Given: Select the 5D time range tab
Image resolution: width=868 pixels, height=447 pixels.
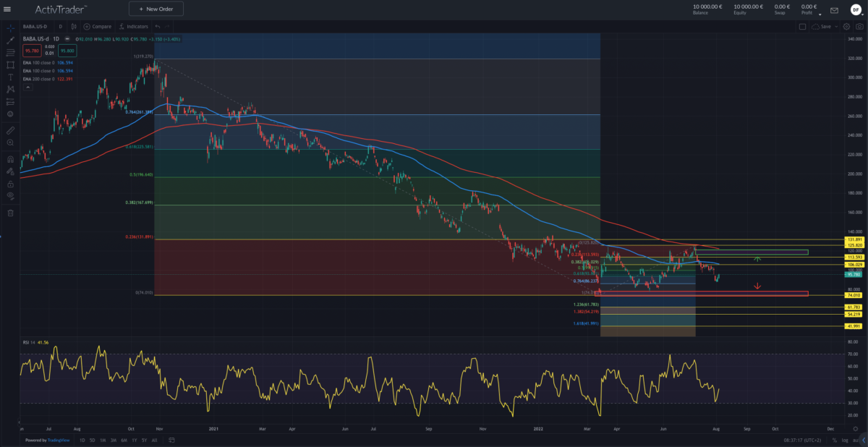Looking at the screenshot, I should click(x=93, y=440).
